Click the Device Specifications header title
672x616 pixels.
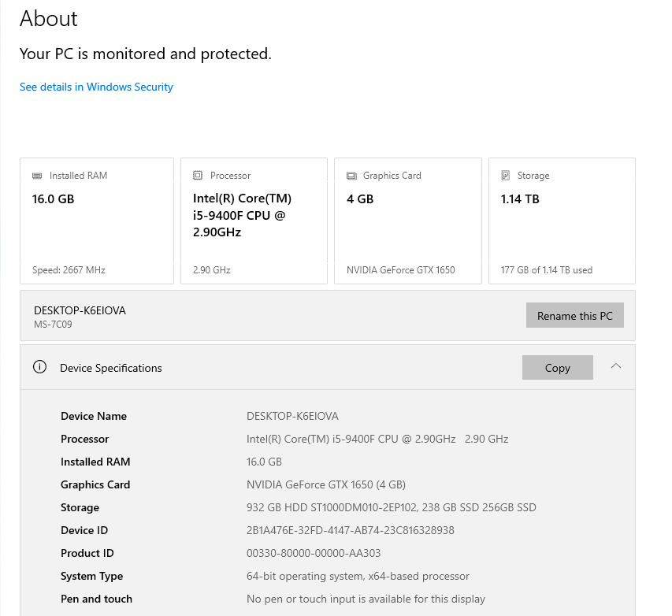click(111, 368)
